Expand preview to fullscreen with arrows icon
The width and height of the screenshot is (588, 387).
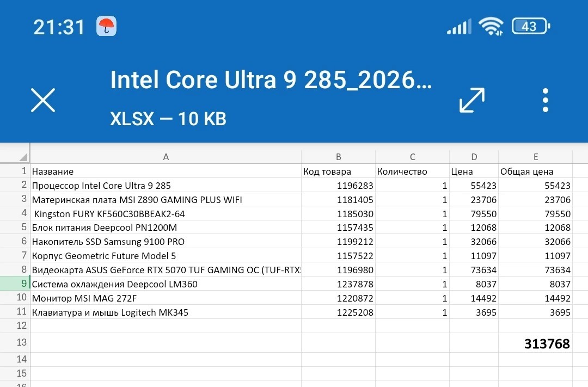[471, 100]
